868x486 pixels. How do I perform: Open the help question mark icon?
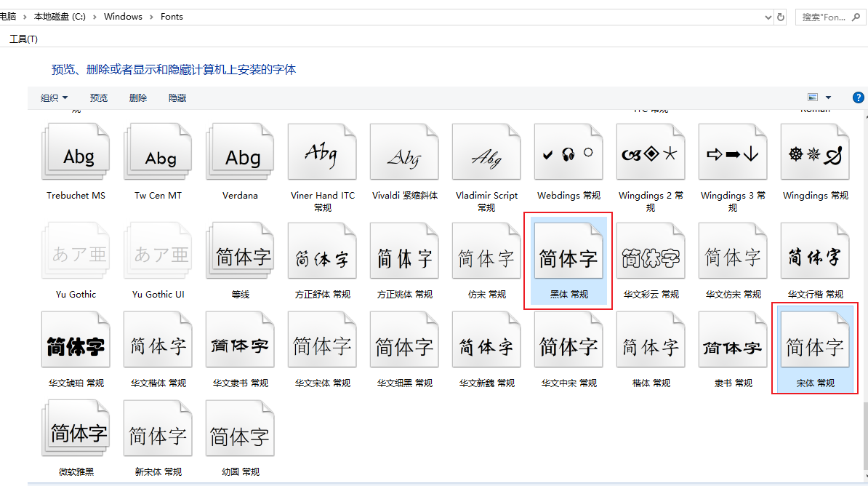point(858,97)
